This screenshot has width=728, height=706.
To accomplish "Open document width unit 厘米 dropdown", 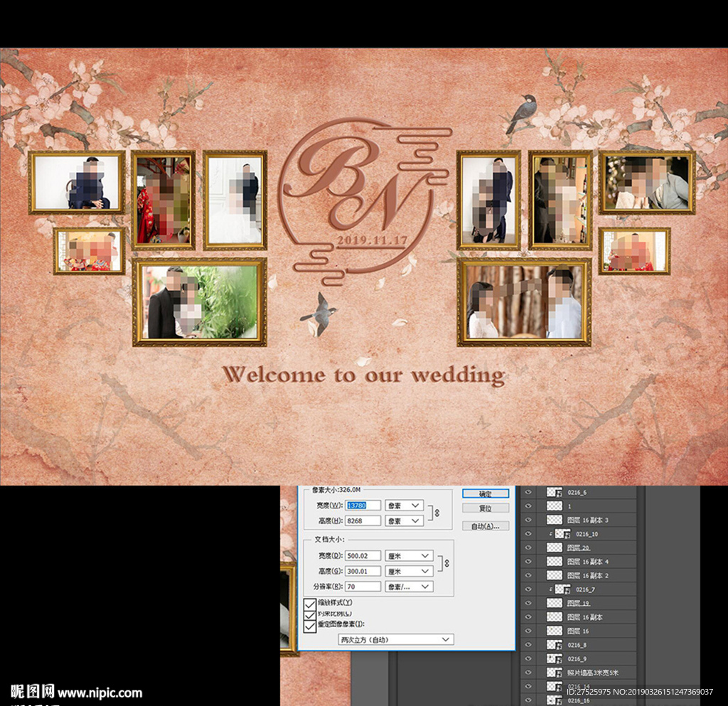I will coord(409,555).
